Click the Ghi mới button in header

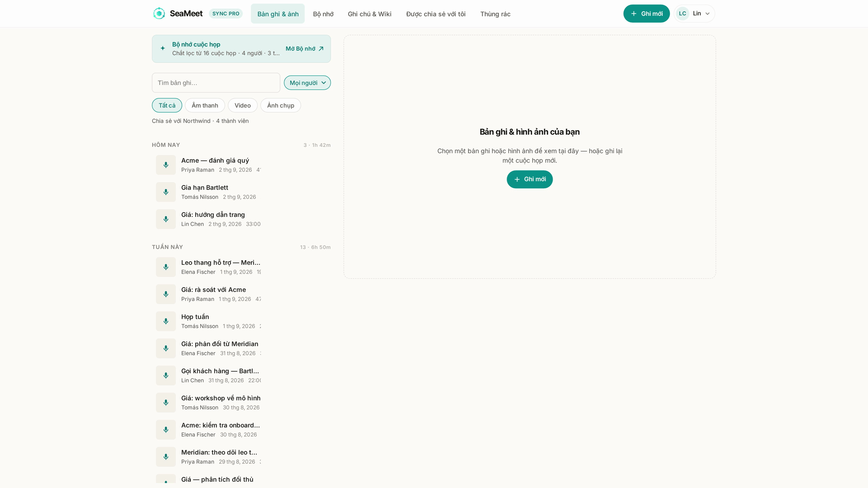(x=646, y=14)
